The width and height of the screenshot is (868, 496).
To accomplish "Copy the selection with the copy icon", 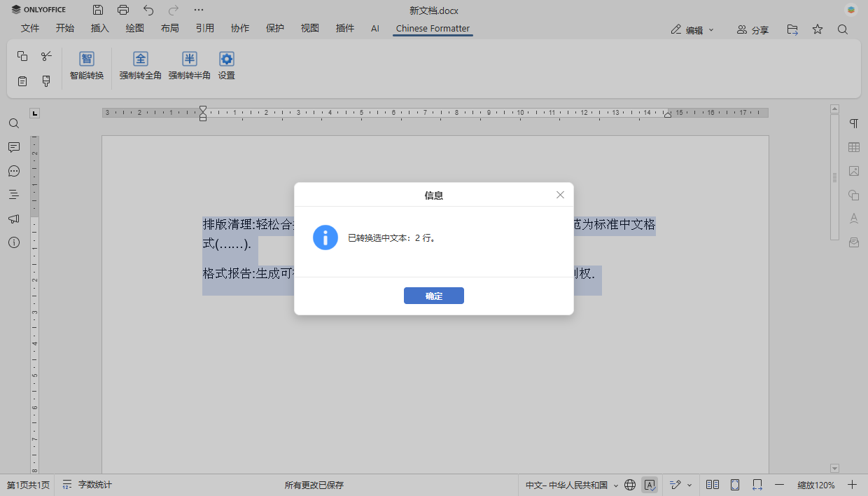I will (22, 56).
